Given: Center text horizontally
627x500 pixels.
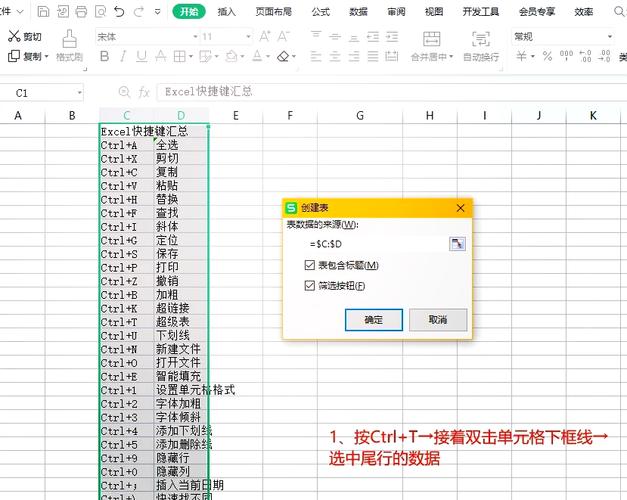Looking at the screenshot, I should click(335, 56).
